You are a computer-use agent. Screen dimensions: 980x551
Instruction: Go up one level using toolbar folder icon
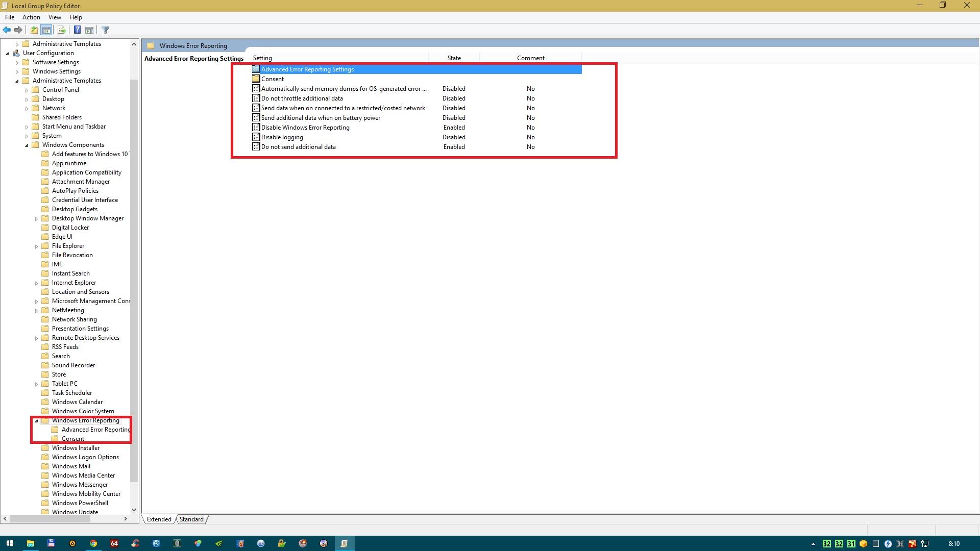34,30
